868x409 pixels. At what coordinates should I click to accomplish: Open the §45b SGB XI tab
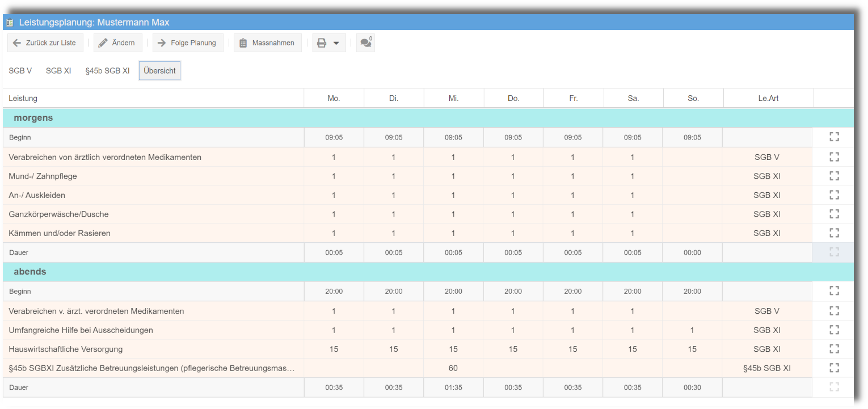click(x=107, y=70)
